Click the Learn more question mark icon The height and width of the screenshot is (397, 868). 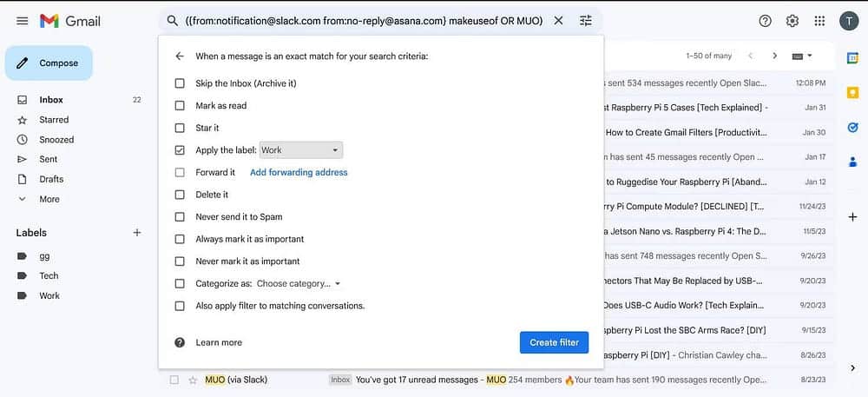pos(180,342)
